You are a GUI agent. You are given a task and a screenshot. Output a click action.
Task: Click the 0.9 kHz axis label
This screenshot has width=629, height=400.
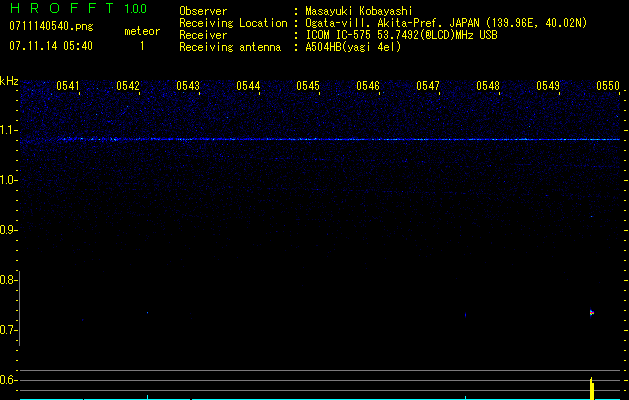point(8,230)
